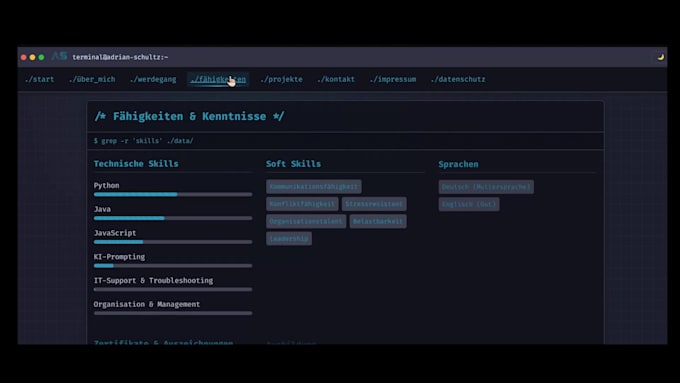Click the Organisation & Management progress bar

tap(173, 313)
